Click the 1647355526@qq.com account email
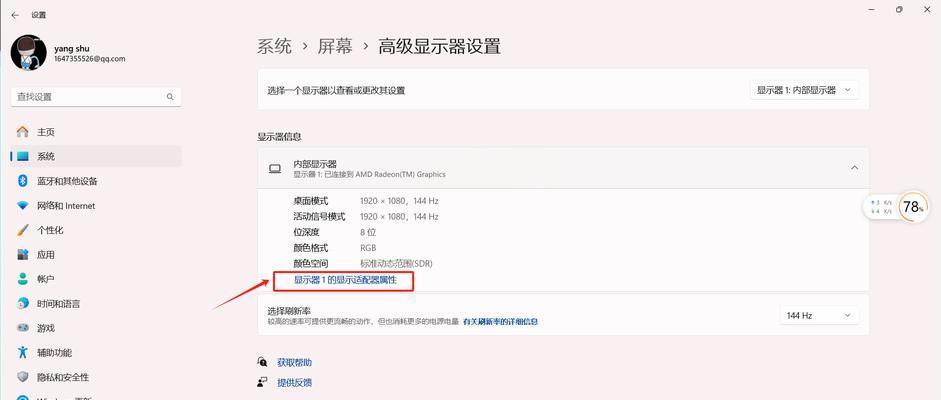Image resolution: width=941 pixels, height=400 pixels. click(89, 59)
